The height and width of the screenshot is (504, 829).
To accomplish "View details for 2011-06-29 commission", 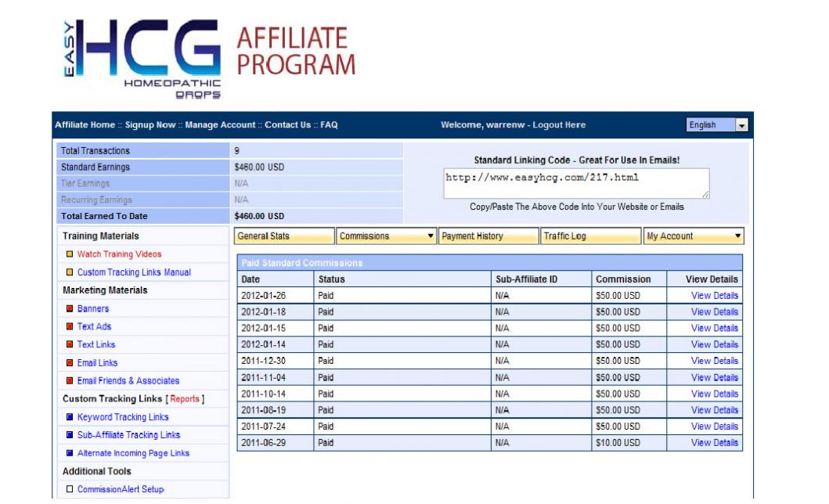I will coord(714,443).
